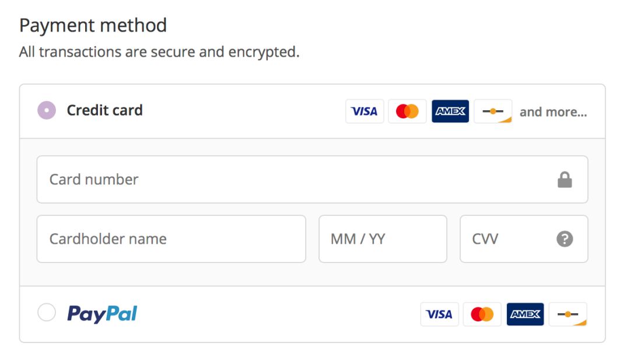Click into the CVV field
Screen dimensions: 630x364
click(x=508, y=239)
